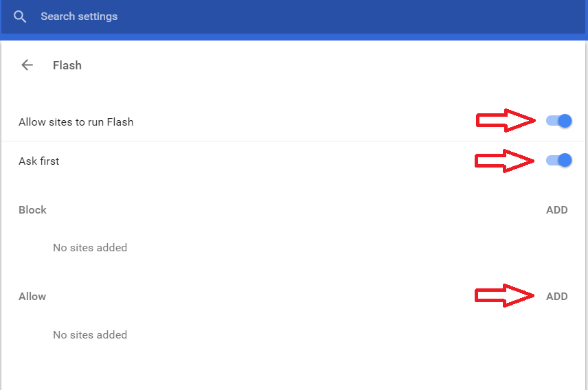
Task: Click red arrow beside Ask first toggle
Action: click(506, 161)
